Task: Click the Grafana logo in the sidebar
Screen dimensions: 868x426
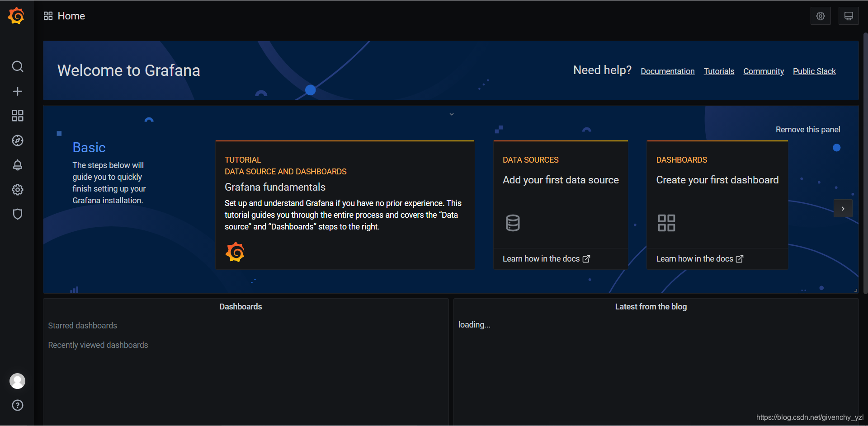Action: click(17, 16)
